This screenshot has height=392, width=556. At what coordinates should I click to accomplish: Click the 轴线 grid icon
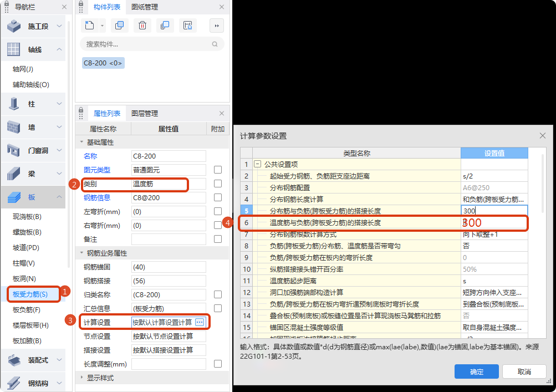pyautogui.click(x=13, y=49)
